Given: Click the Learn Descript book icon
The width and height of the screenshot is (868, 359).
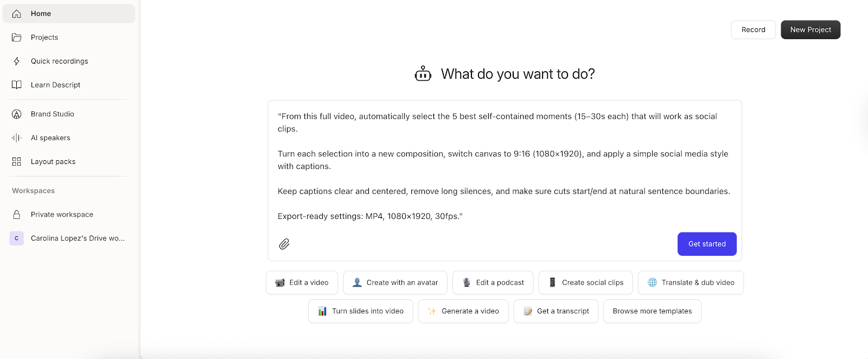Looking at the screenshot, I should pos(17,85).
